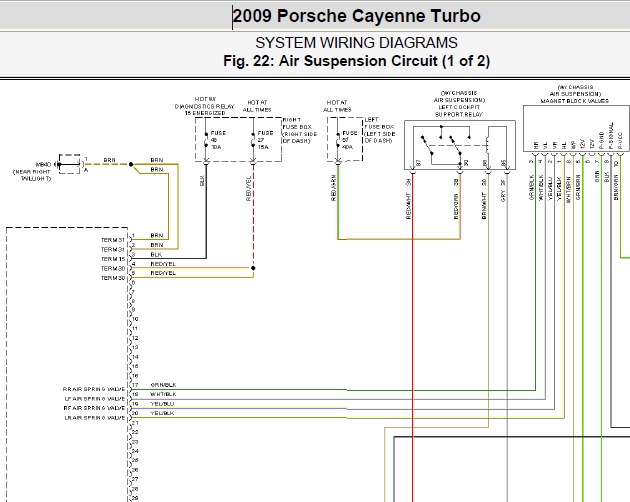Viewport: 630px width, 502px height.
Task: Click the 'MAGNET BLOCK VALVES' label
Action: tap(575, 101)
